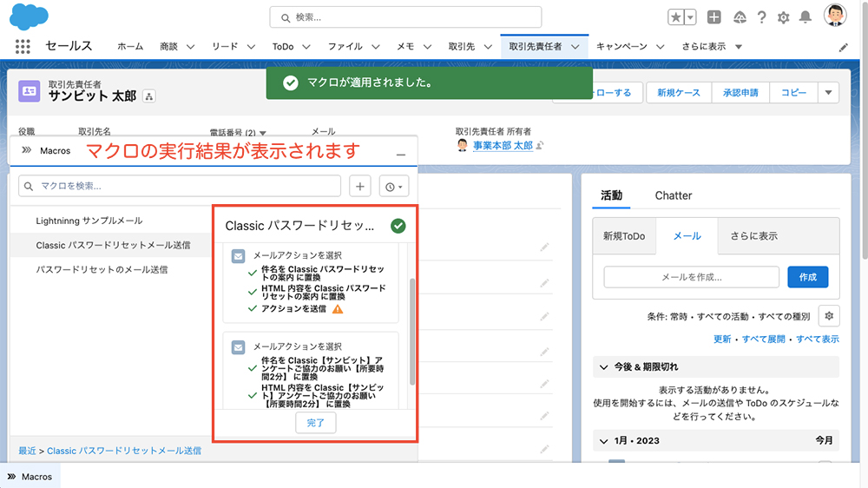Click the second メールアクションを選択 mail icon

[238, 347]
